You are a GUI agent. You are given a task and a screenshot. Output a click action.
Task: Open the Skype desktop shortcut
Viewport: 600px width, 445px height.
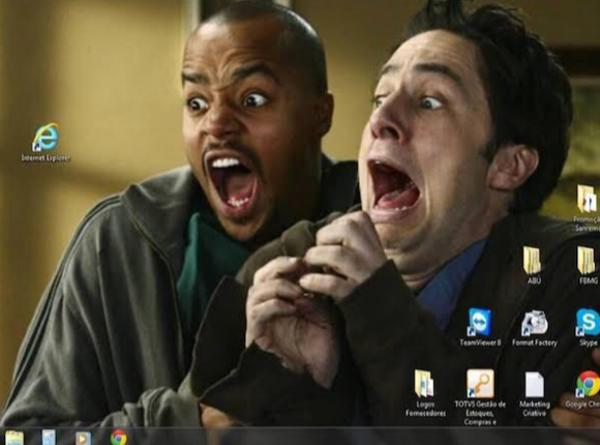point(588,327)
